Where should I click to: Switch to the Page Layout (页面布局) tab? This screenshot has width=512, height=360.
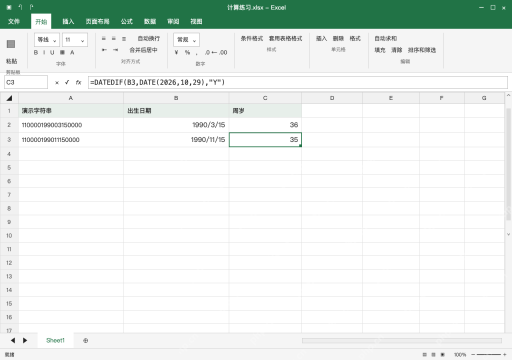pos(97,22)
